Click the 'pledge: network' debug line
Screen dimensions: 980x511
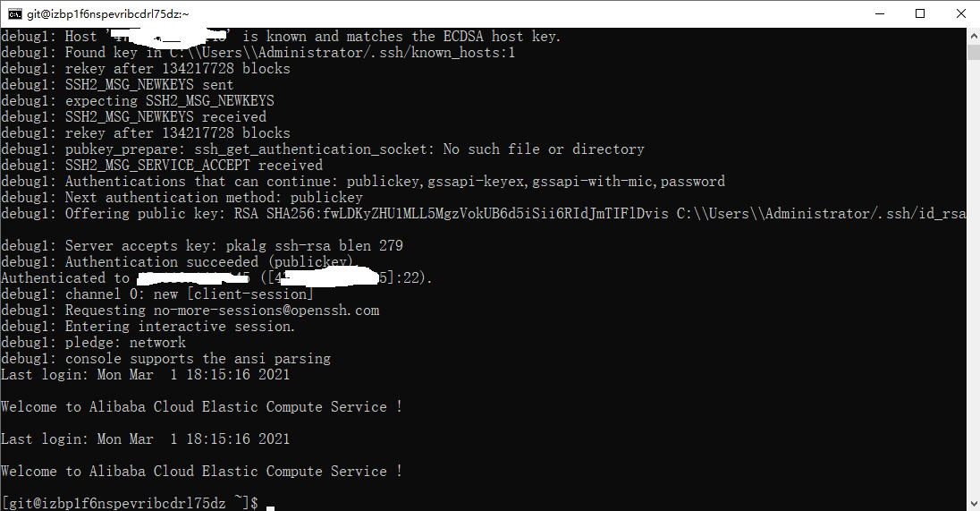tap(94, 343)
